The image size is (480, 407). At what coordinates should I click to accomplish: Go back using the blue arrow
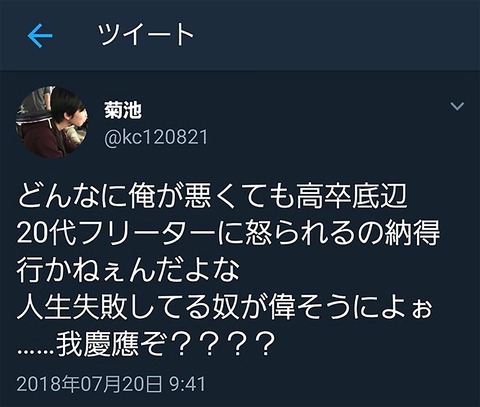[40, 35]
